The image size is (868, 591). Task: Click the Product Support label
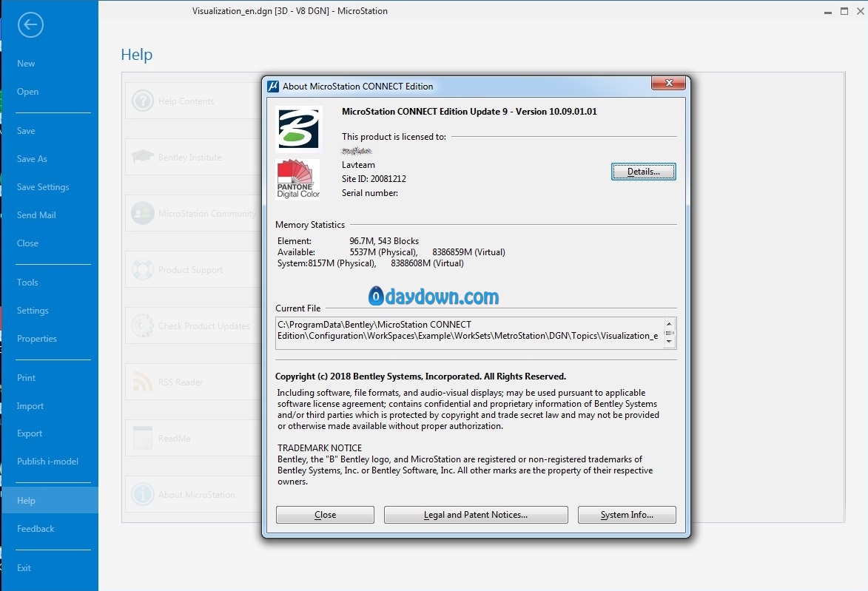point(190,270)
